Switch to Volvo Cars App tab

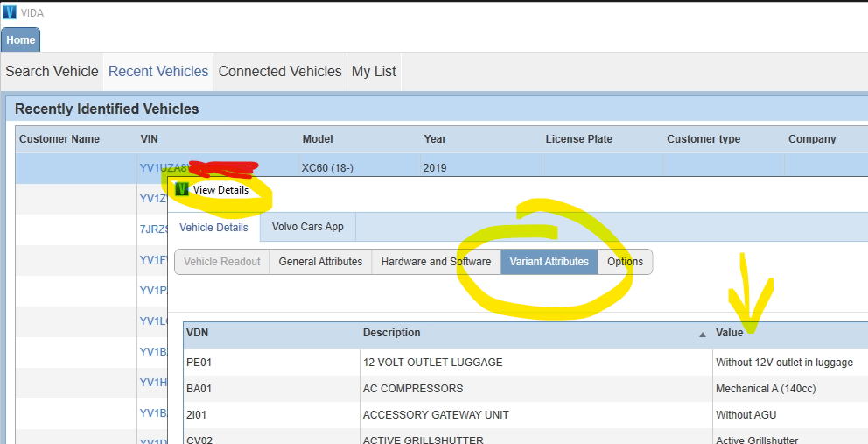click(308, 227)
